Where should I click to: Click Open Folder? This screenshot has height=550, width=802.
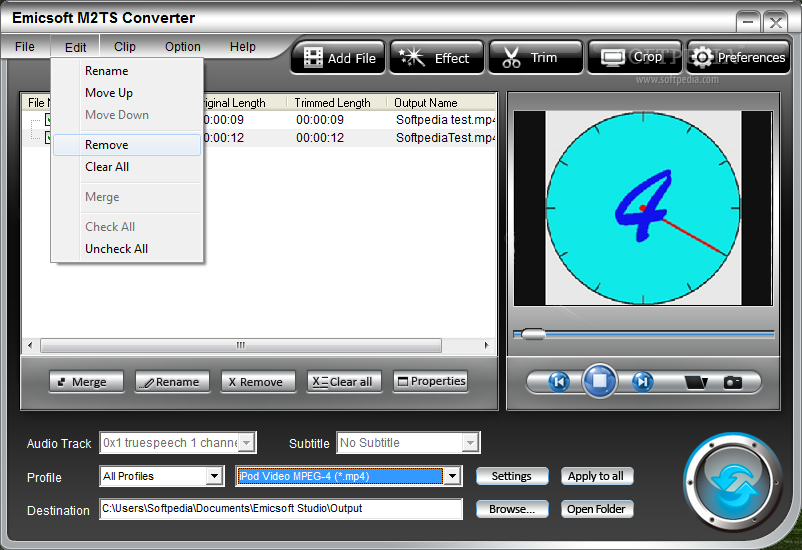point(596,509)
